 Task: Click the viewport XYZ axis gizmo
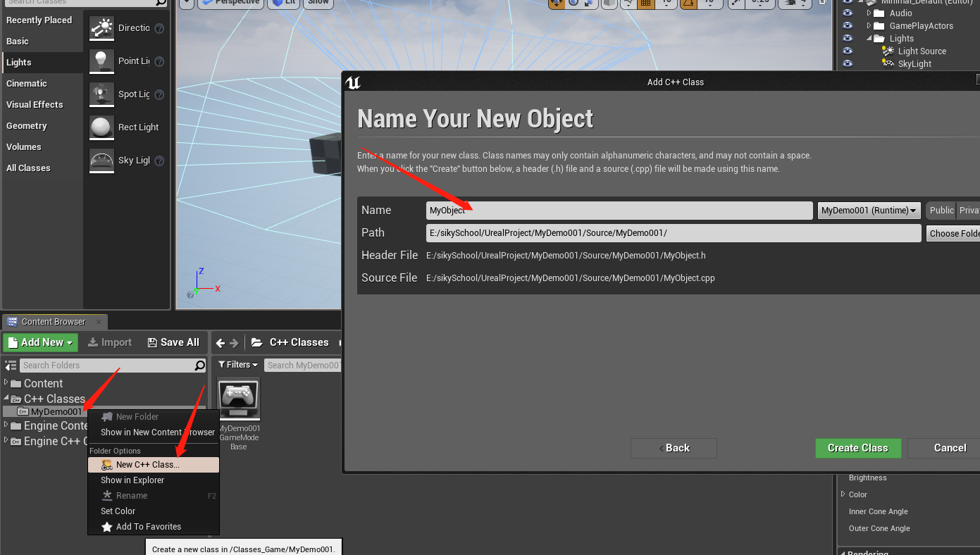[x=204, y=282]
